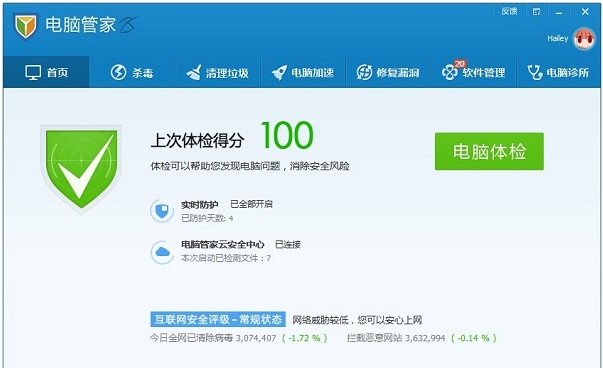Go to 电脑加速 speed-up tab

[303, 72]
